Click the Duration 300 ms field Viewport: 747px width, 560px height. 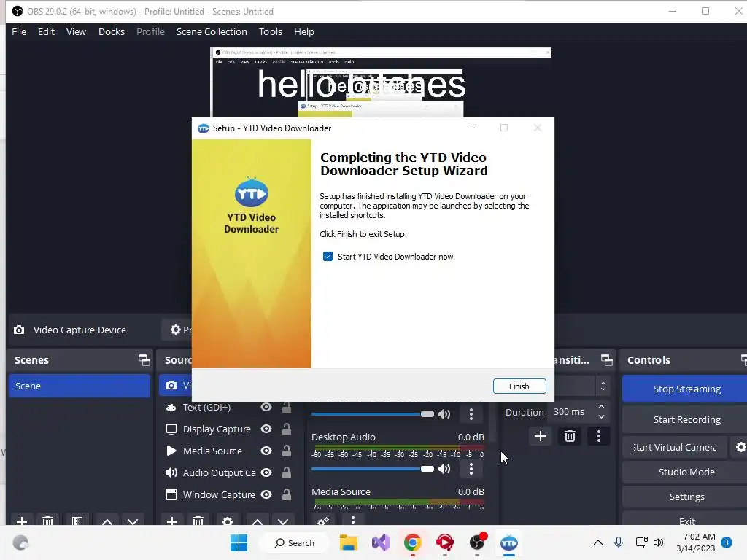573,412
